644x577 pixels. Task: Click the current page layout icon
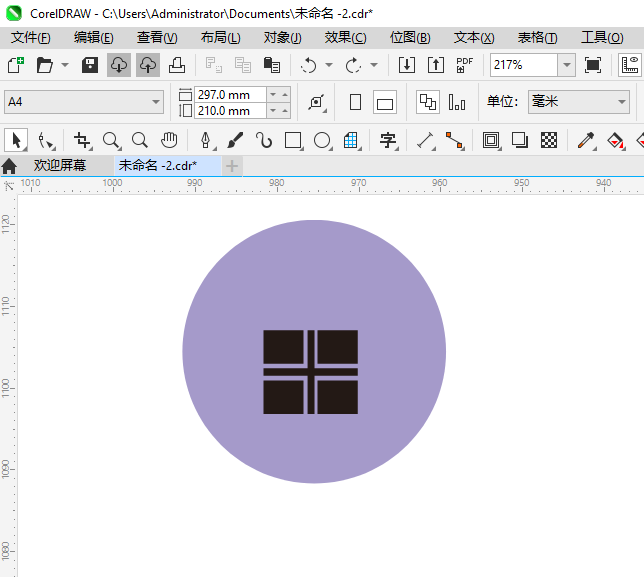pyautogui.click(x=457, y=102)
